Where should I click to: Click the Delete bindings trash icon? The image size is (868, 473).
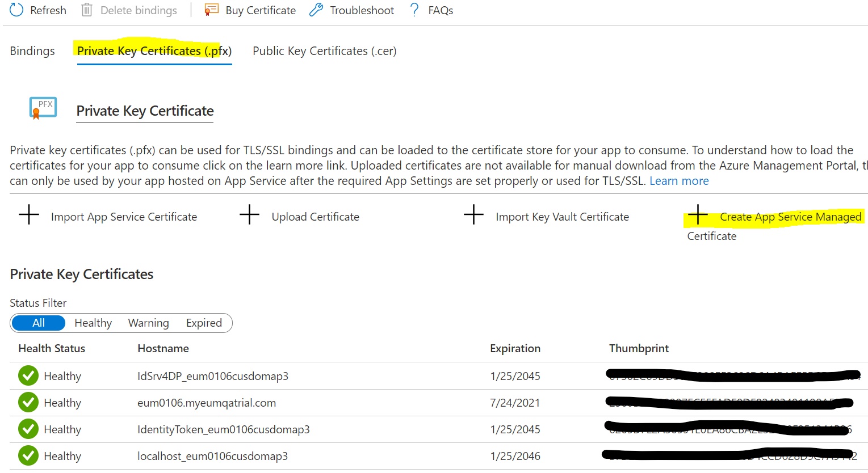tap(87, 10)
